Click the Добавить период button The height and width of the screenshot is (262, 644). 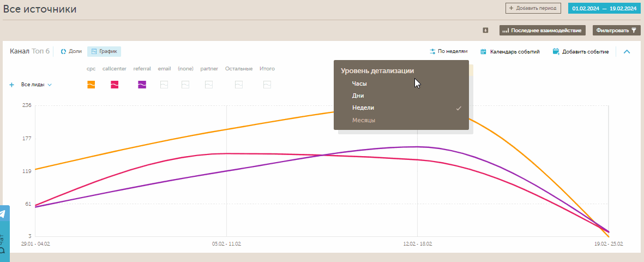(x=533, y=9)
